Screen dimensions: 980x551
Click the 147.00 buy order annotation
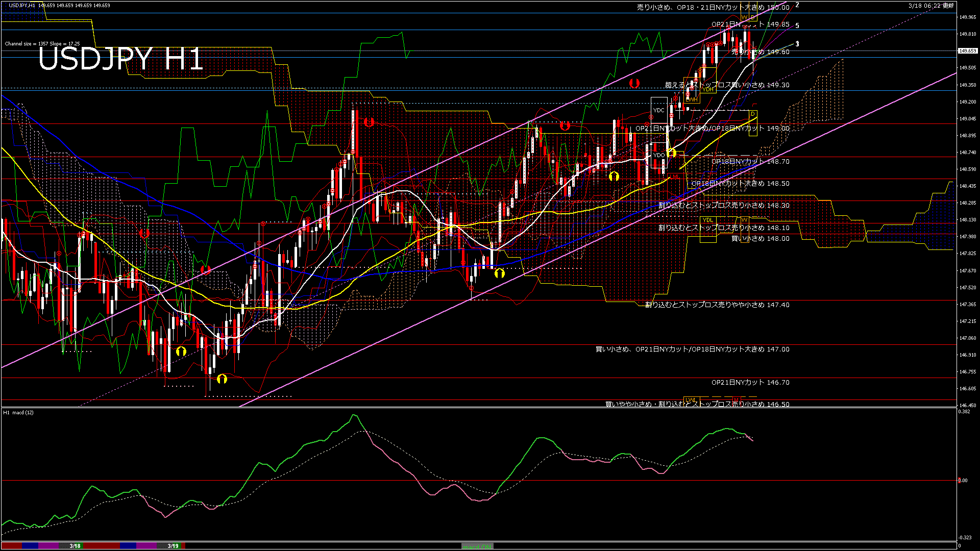pos(692,349)
